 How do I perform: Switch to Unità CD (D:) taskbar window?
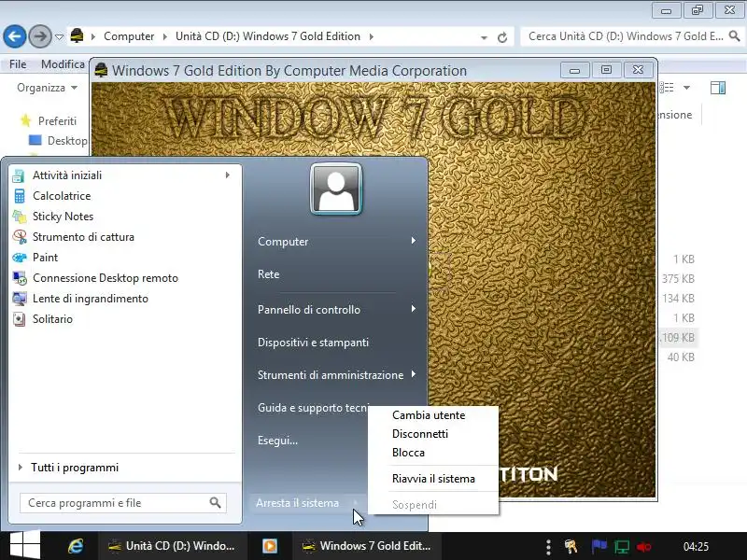172,546
